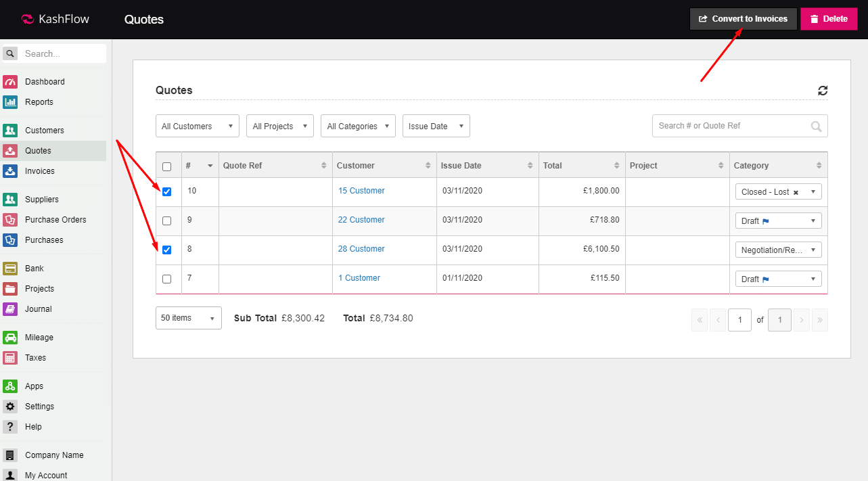Screen dimensions: 868x481
Task: Click the Dashboard gauge icon in sidebar
Action: (x=10, y=82)
